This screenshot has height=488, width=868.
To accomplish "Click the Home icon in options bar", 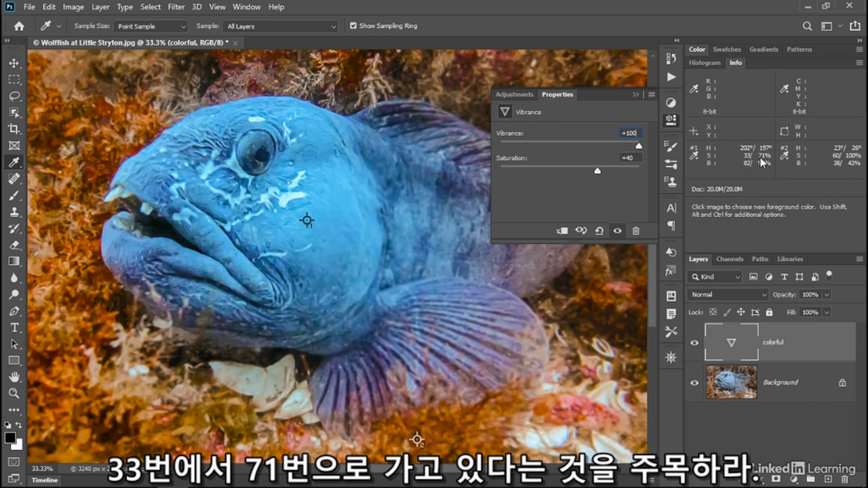I will pos(19,26).
